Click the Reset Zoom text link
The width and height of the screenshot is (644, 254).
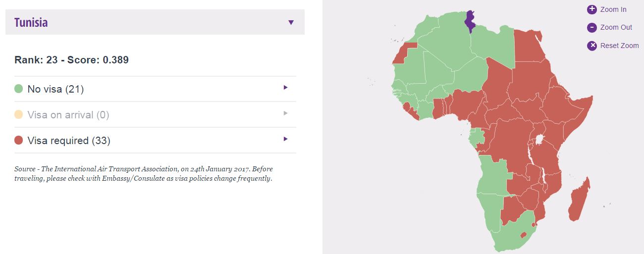[620, 46]
